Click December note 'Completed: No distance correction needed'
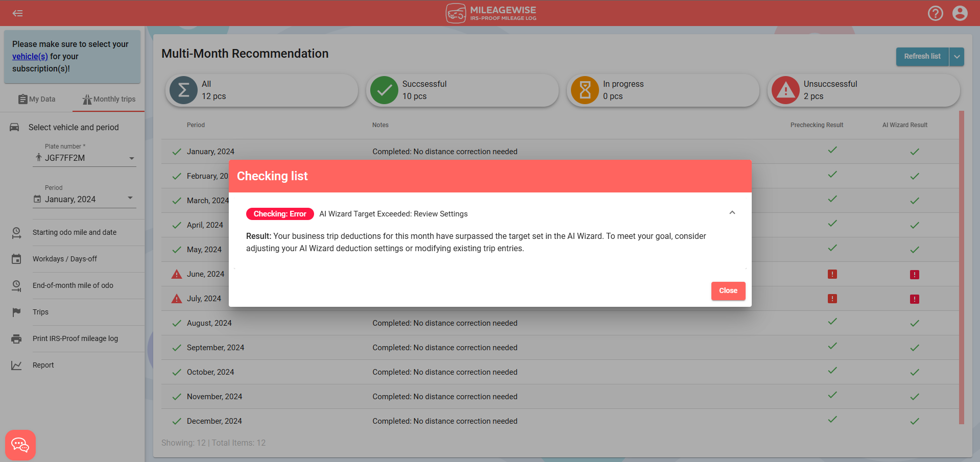 click(445, 421)
